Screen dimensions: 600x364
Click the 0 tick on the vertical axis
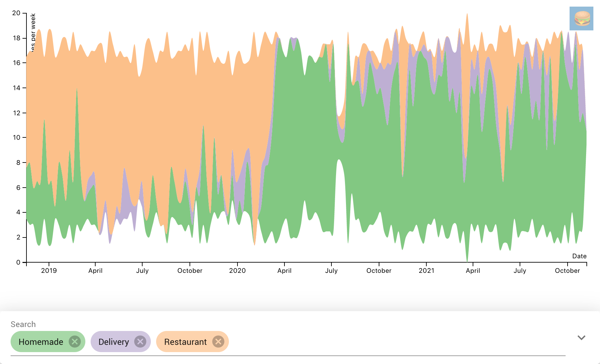point(18,262)
